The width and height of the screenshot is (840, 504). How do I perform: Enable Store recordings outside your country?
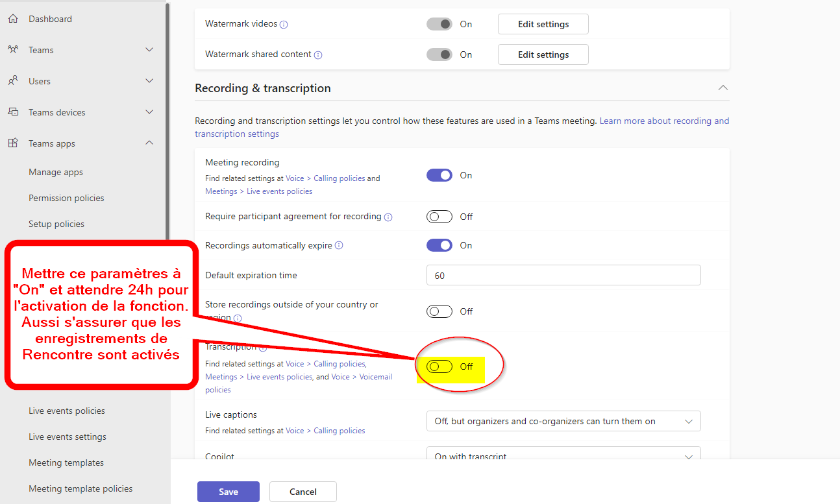coord(439,311)
